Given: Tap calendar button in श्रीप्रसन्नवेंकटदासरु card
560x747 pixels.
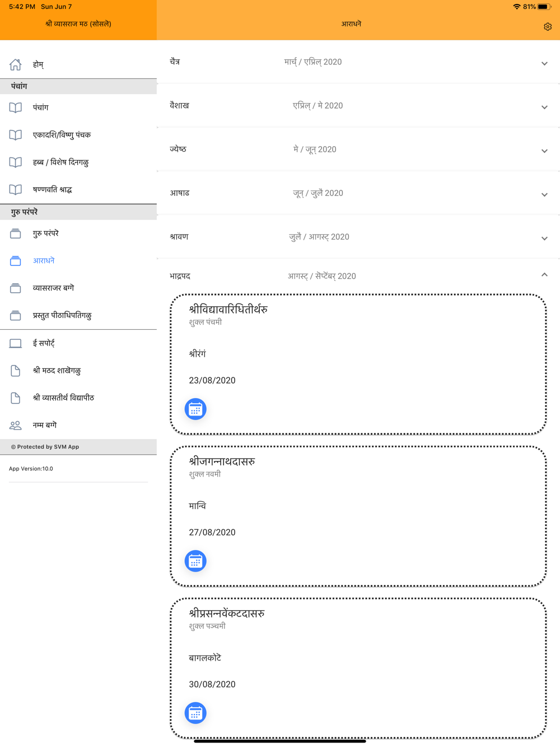Looking at the screenshot, I should click(195, 713).
